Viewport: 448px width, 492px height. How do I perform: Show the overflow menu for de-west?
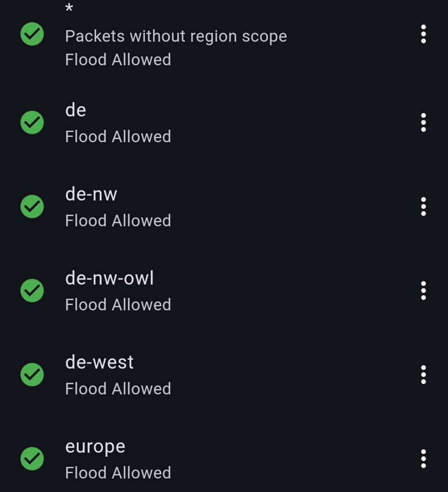pos(423,374)
